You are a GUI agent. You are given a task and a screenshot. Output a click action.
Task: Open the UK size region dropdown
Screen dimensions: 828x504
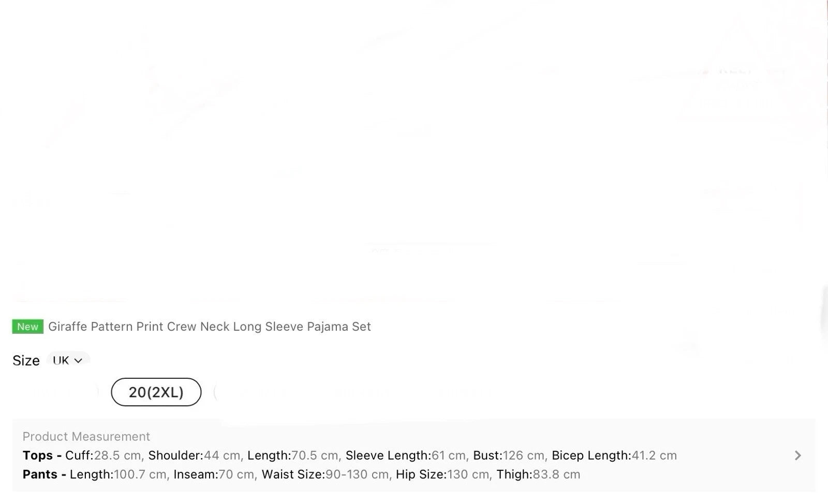click(x=68, y=360)
